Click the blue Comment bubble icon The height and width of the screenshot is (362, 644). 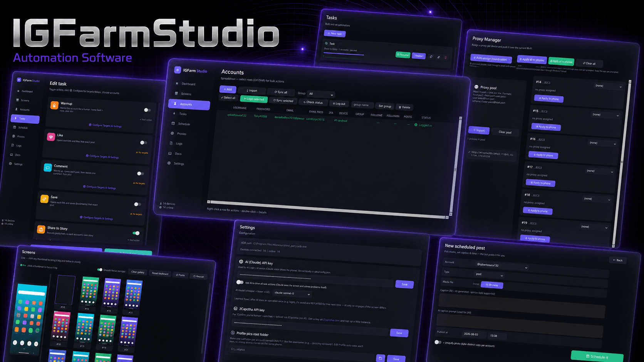[48, 168]
